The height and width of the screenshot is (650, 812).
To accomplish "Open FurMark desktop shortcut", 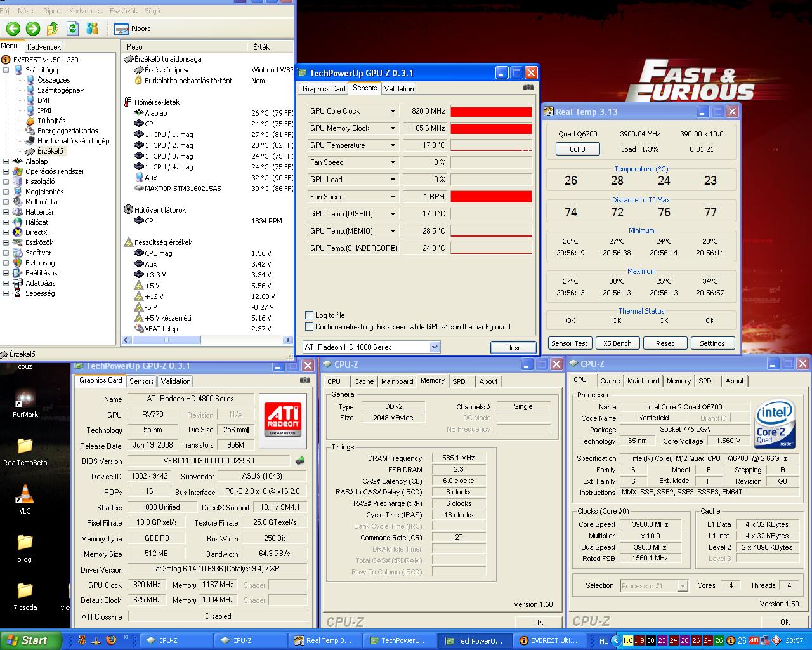I will pos(25,403).
